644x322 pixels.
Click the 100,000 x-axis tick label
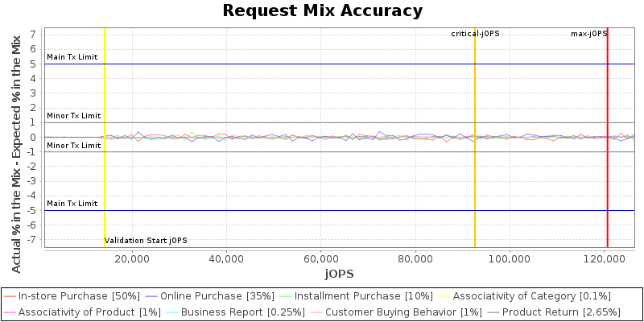click(x=510, y=259)
